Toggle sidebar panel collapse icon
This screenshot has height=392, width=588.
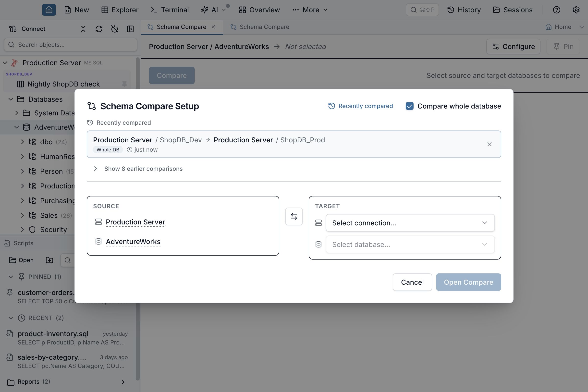[x=130, y=29]
